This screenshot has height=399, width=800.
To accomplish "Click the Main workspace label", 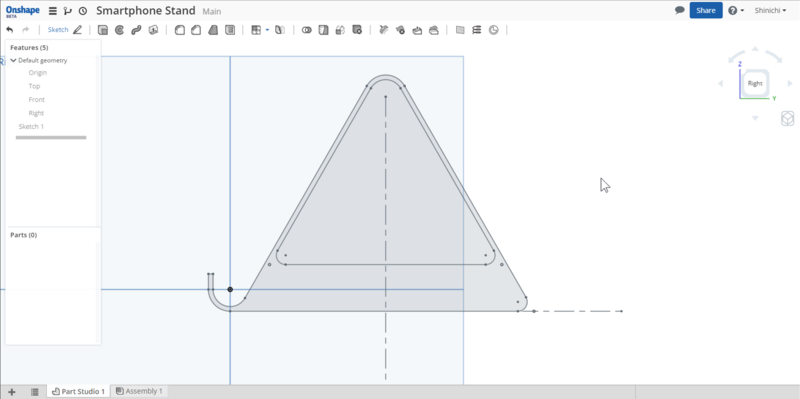I will point(212,11).
